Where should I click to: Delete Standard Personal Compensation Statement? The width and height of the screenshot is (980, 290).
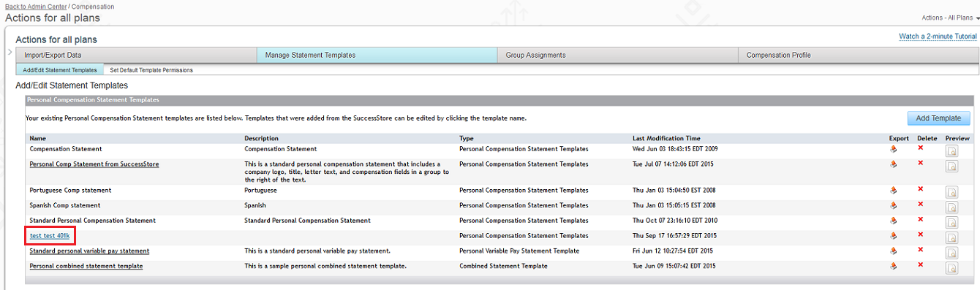[920, 219]
